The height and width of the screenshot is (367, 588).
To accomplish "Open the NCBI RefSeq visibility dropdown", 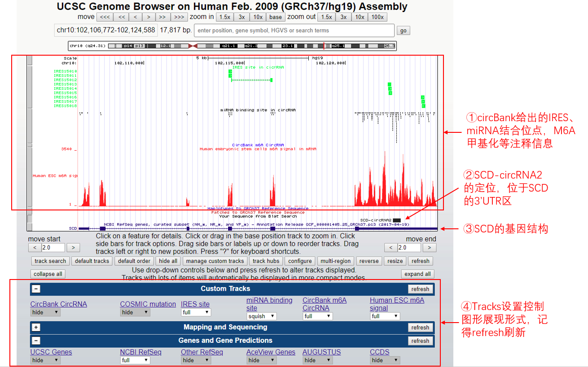I will [135, 360].
